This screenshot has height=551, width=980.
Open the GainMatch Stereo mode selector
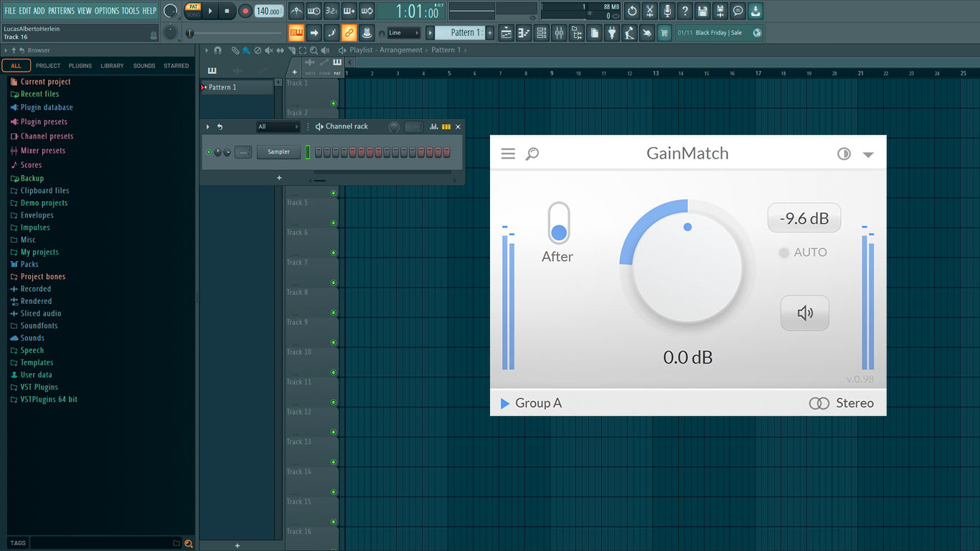point(842,403)
